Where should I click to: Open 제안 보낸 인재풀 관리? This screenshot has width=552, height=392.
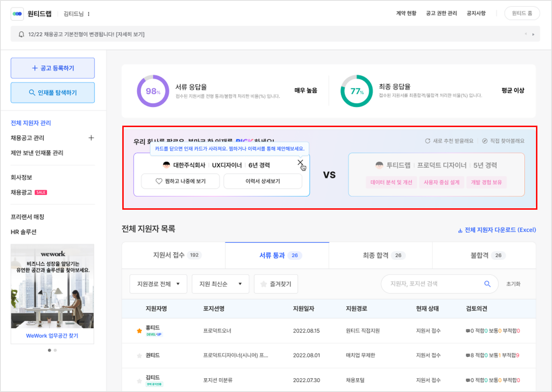click(37, 153)
